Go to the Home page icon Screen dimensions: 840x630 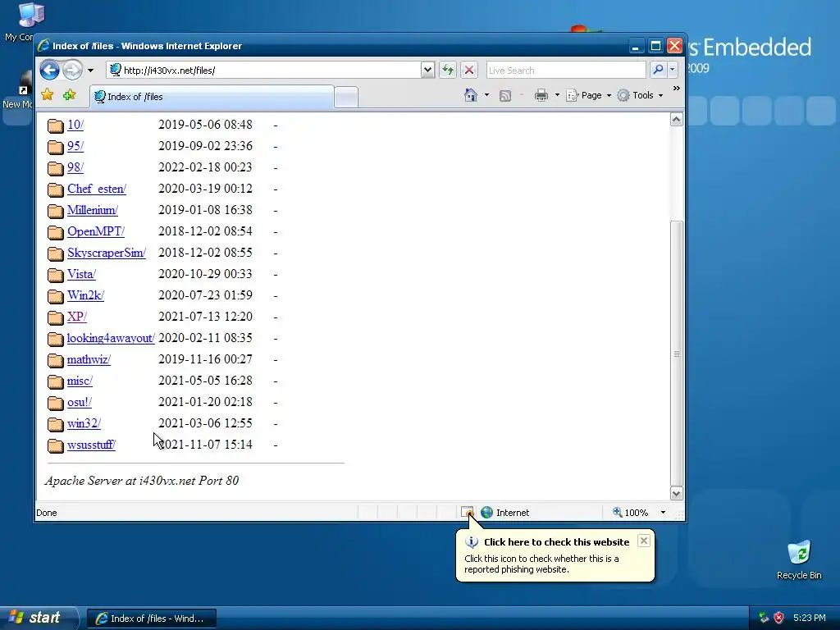(x=470, y=95)
